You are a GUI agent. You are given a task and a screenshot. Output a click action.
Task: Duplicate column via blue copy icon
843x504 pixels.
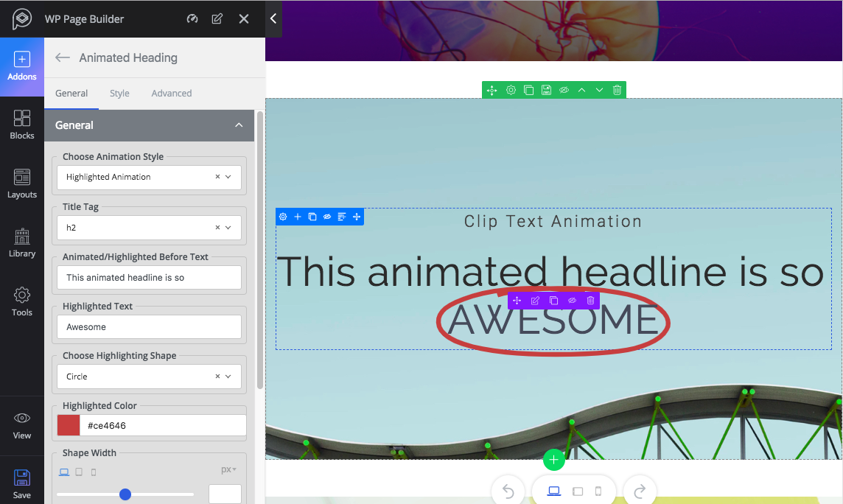(312, 217)
